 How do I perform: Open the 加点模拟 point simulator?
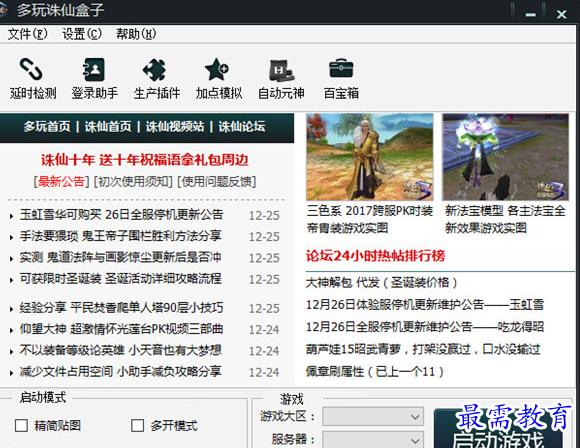[x=219, y=79]
